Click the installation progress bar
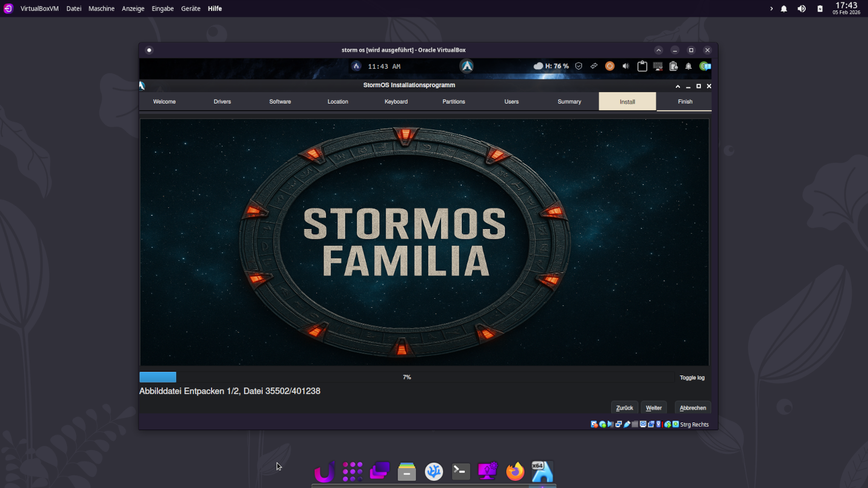Viewport: 868px width, 488px height. 406,377
